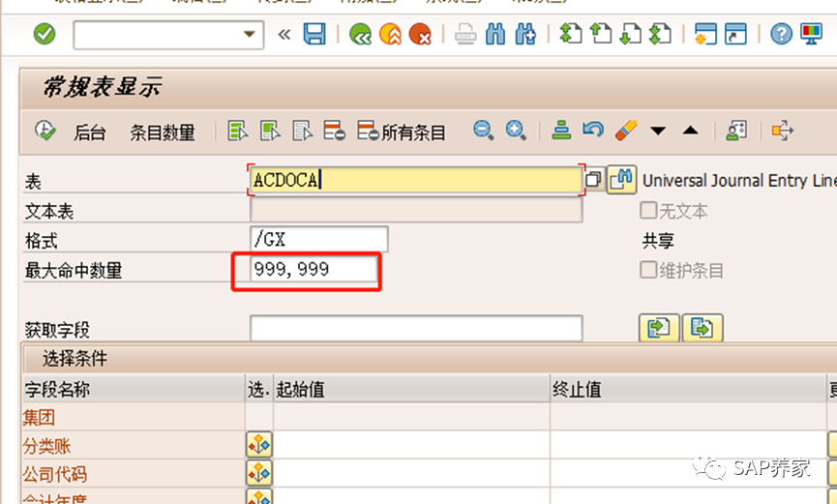Click the Find Next binoculars-plus icon
The height and width of the screenshot is (504, 837).
pyautogui.click(x=525, y=35)
